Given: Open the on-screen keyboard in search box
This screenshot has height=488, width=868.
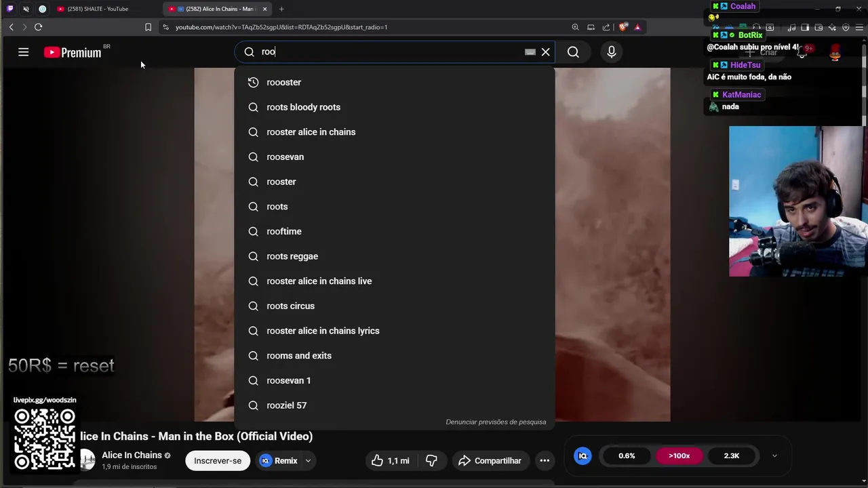Looking at the screenshot, I should click(x=530, y=52).
